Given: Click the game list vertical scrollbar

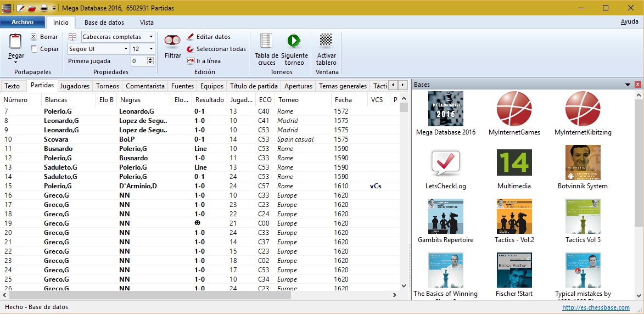Looking at the screenshot, I should [404, 193].
